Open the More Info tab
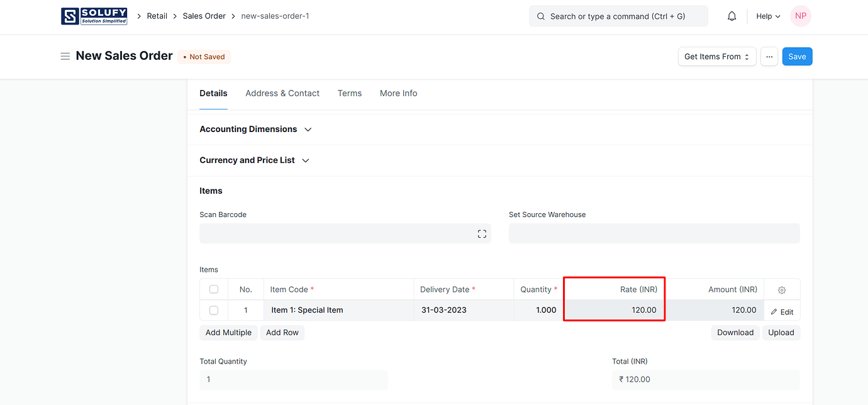Image resolution: width=868 pixels, height=405 pixels. click(x=399, y=93)
